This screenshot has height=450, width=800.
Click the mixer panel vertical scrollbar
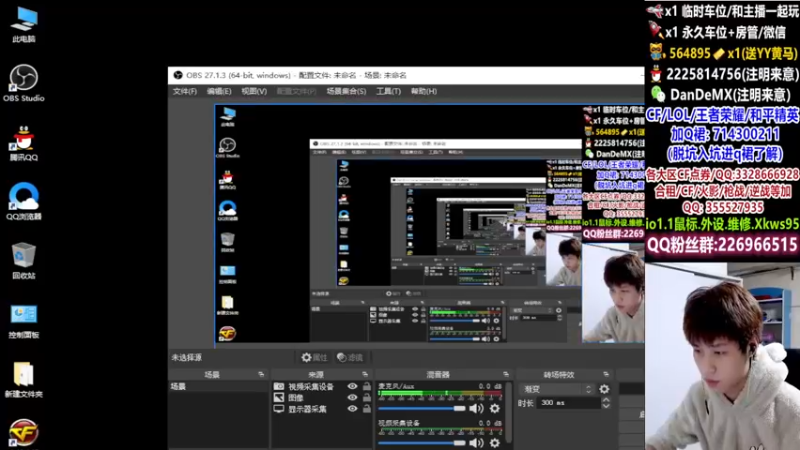(x=509, y=415)
